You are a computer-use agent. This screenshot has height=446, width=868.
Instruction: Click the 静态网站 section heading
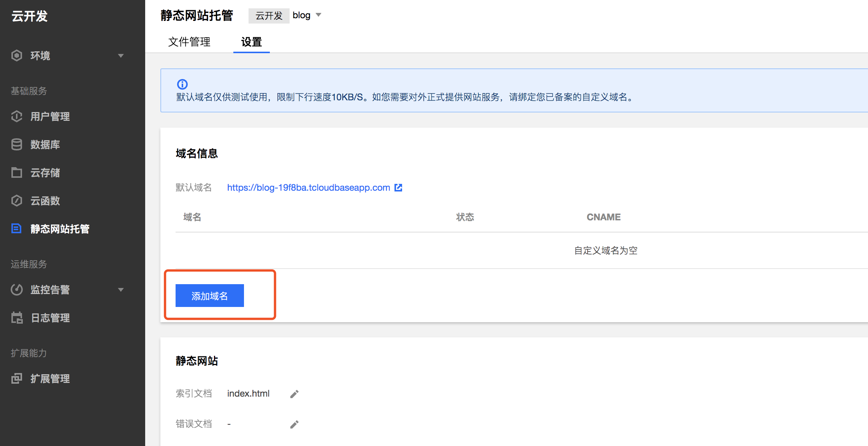(197, 361)
